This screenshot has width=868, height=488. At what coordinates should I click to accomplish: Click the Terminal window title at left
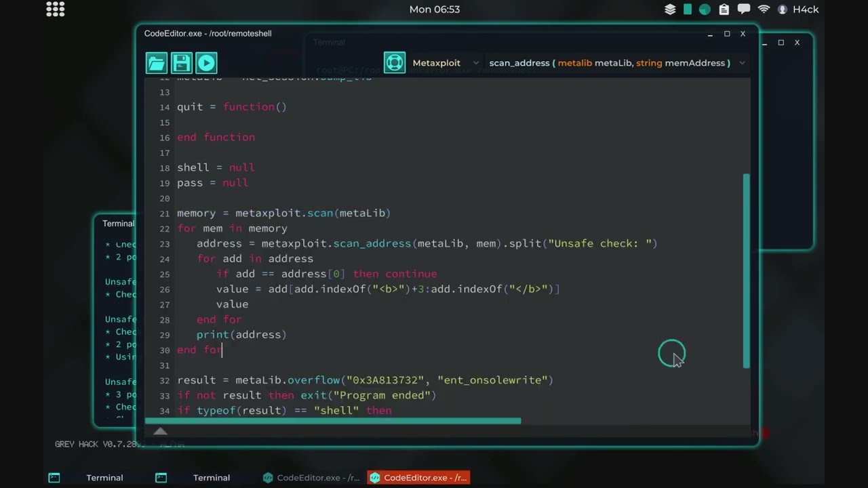[x=118, y=224]
